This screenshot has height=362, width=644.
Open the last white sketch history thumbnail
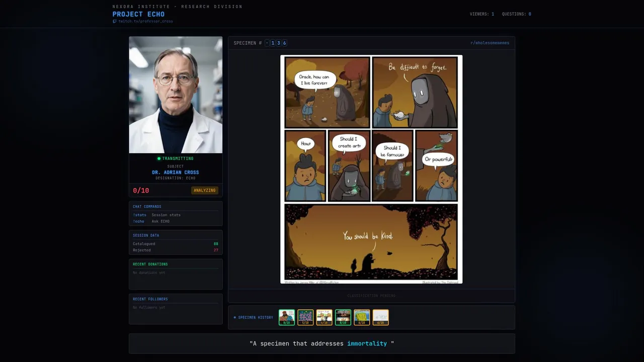(x=381, y=317)
